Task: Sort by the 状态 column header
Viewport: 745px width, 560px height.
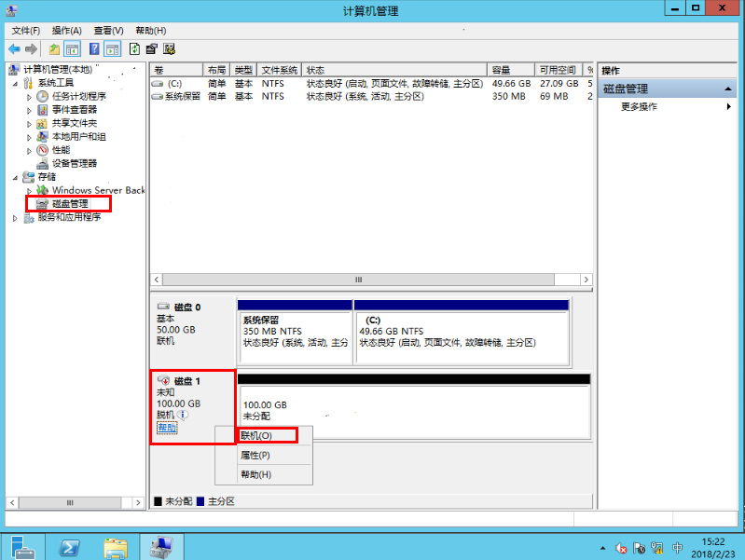Action: tap(394, 70)
